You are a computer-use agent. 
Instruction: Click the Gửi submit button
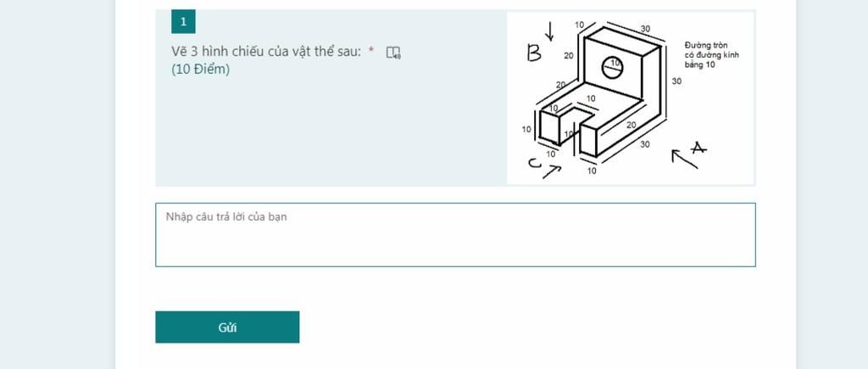pos(227,327)
